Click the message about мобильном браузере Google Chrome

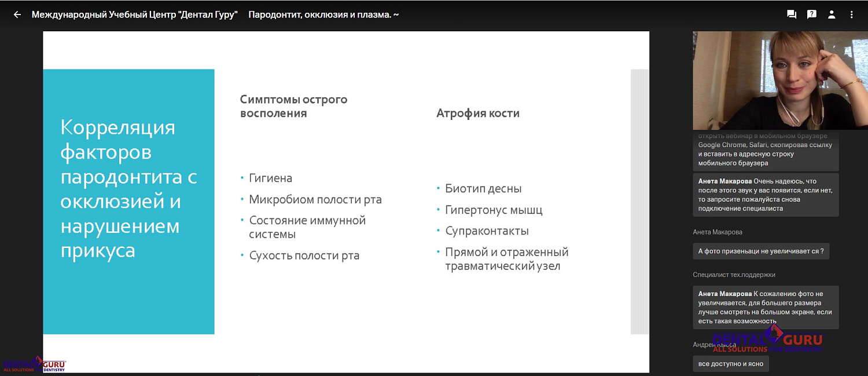click(765, 151)
